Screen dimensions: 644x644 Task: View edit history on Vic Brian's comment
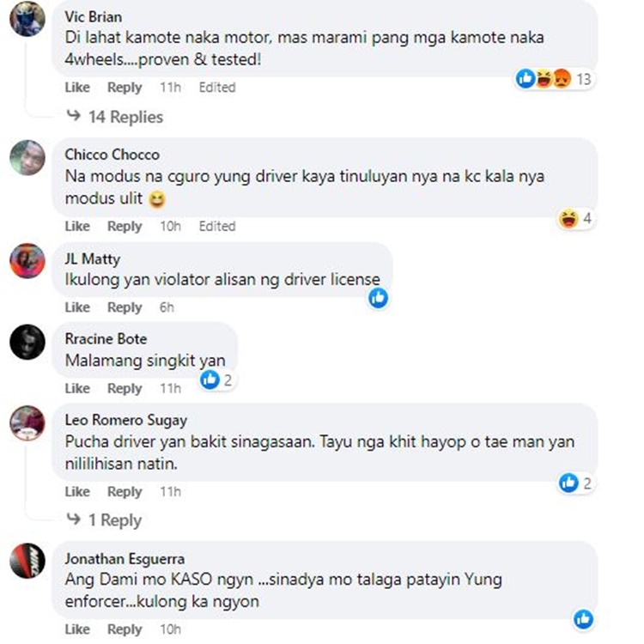point(217,87)
